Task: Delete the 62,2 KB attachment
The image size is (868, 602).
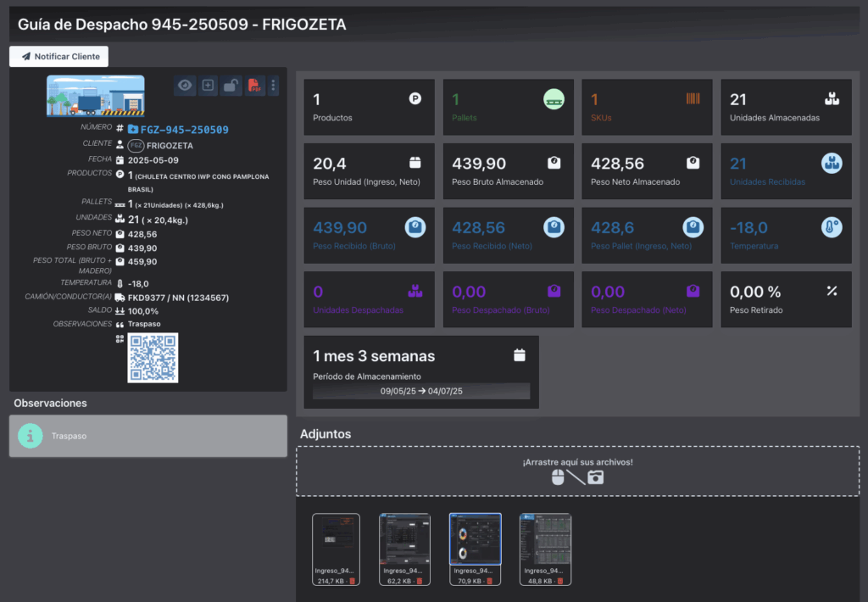Action: 420,581
